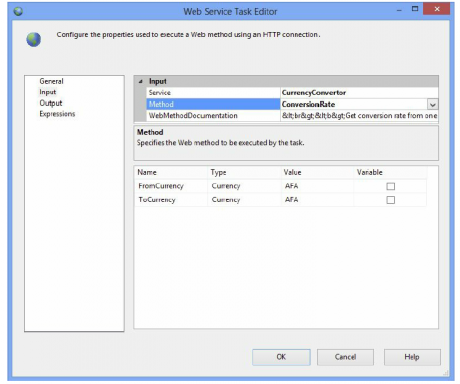
Task: Check the Variable box for ToCurrency
Action: 391,200
